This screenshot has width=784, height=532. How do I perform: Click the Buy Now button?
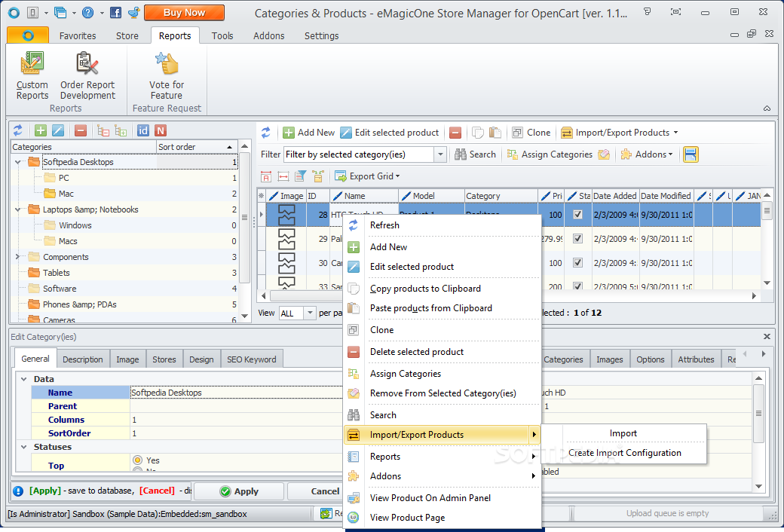click(x=184, y=13)
